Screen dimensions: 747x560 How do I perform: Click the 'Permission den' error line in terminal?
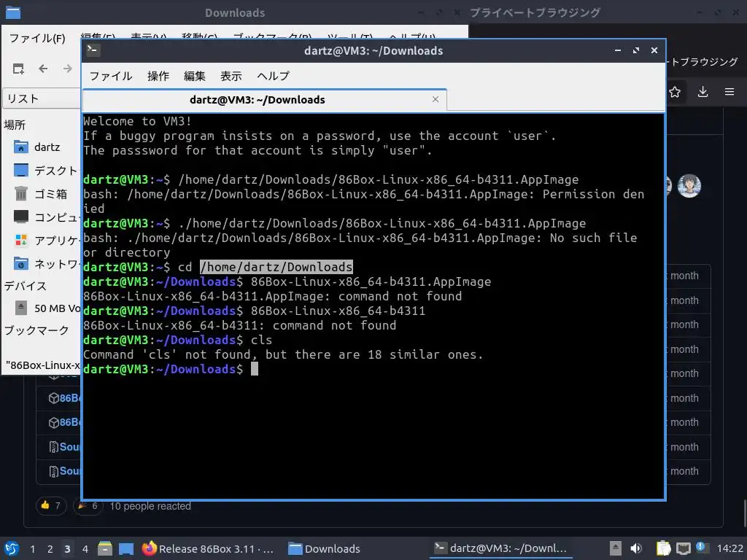click(364, 194)
